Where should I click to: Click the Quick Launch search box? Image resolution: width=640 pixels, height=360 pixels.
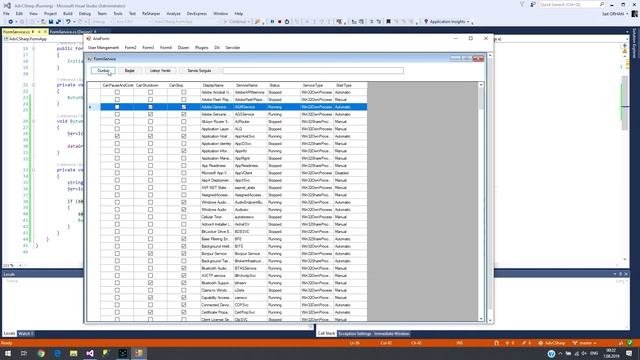571,4
